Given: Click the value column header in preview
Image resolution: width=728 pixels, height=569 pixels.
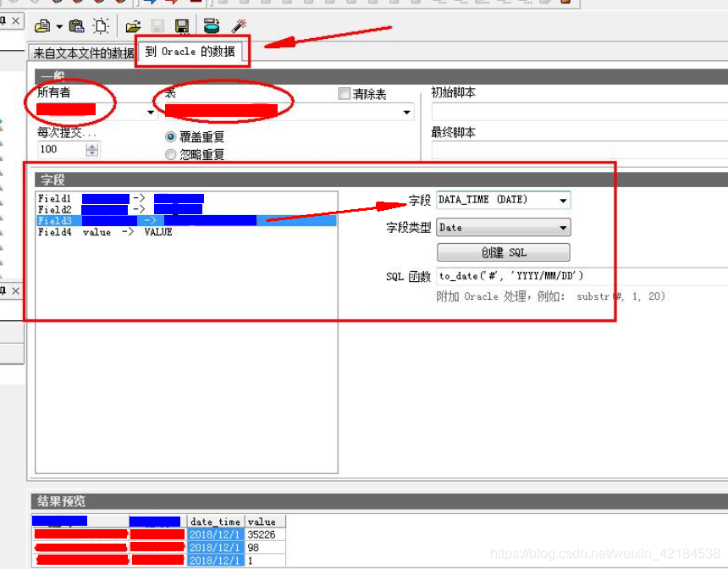Looking at the screenshot, I should click(x=265, y=522).
